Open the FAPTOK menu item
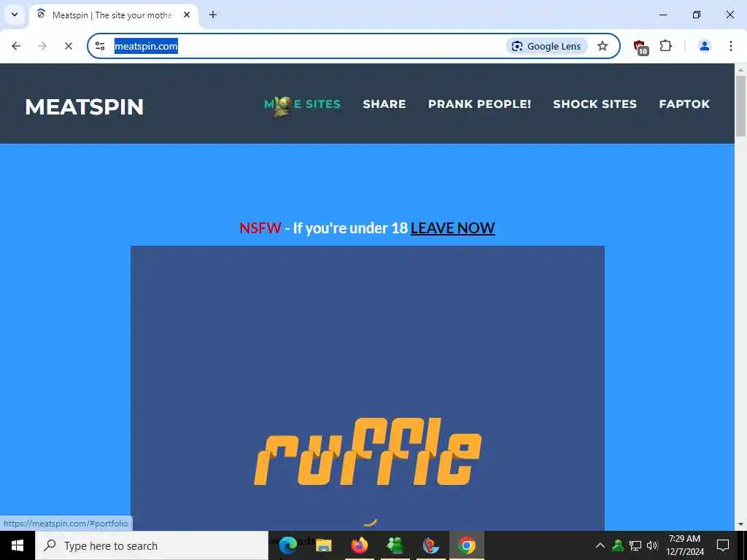 (684, 104)
